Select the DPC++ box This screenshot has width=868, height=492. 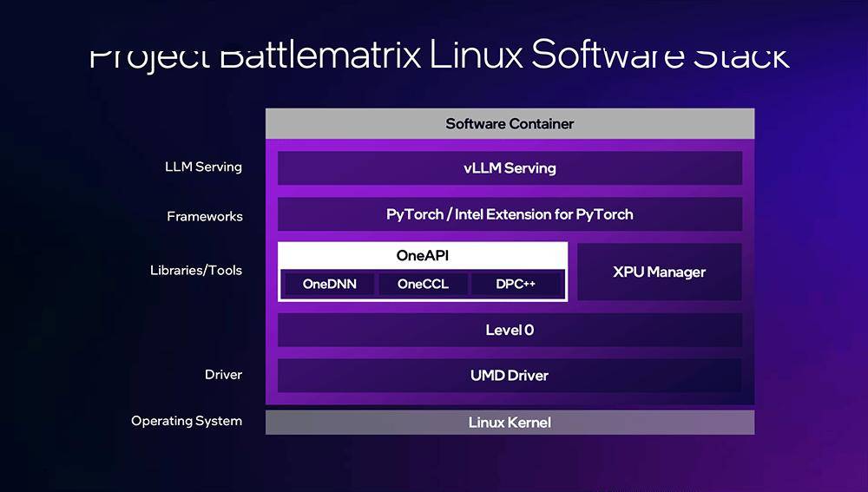[x=516, y=284]
